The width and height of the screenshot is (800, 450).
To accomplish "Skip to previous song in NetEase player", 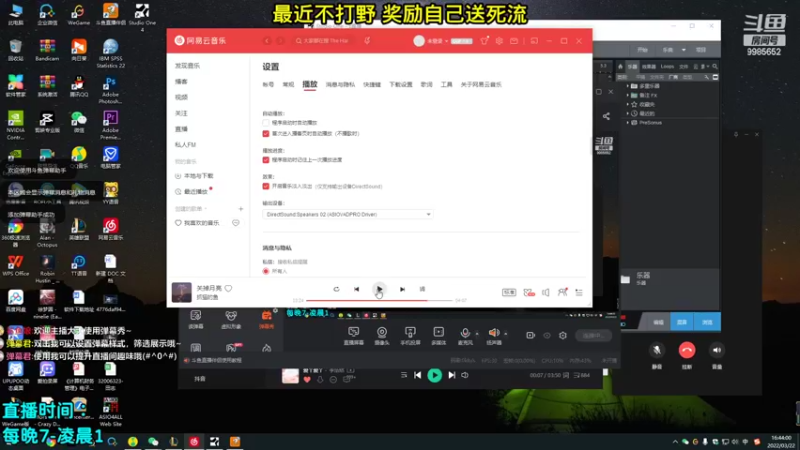I will tap(357, 289).
